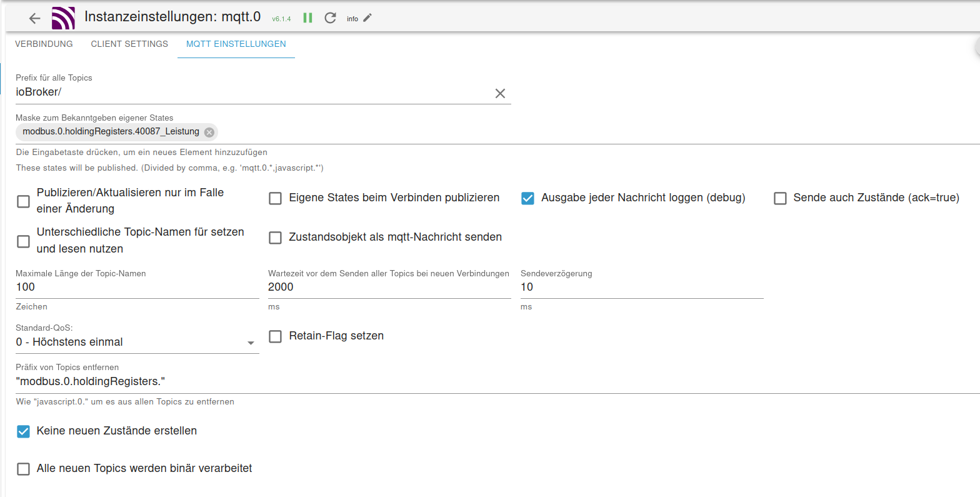Open the Client Settings tab
This screenshot has width=980, height=497.
(x=129, y=44)
